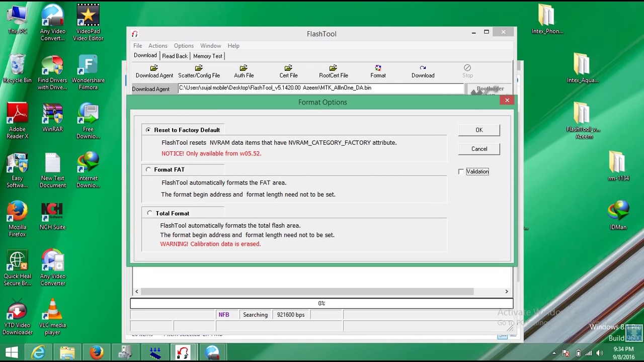Open the Window menu
This screenshot has width=644, height=362.
tap(210, 46)
